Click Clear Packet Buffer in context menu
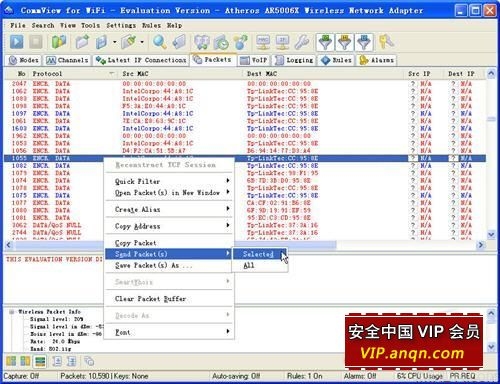Viewport: 500px width, 384px height. pos(169,299)
